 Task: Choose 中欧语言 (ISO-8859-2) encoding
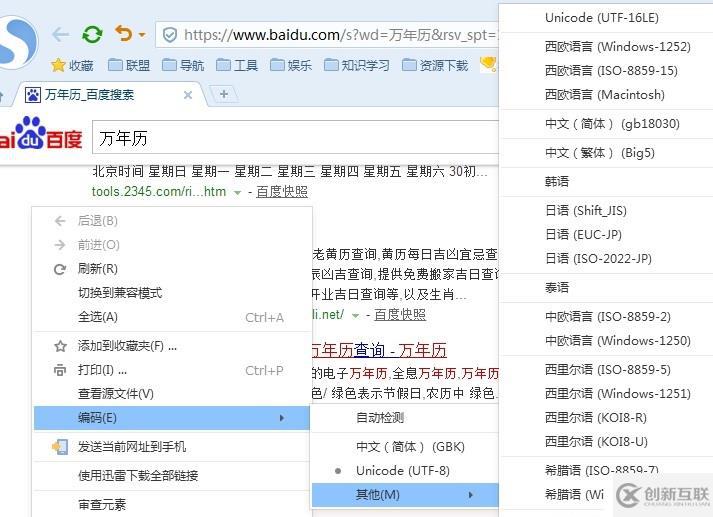(606, 316)
